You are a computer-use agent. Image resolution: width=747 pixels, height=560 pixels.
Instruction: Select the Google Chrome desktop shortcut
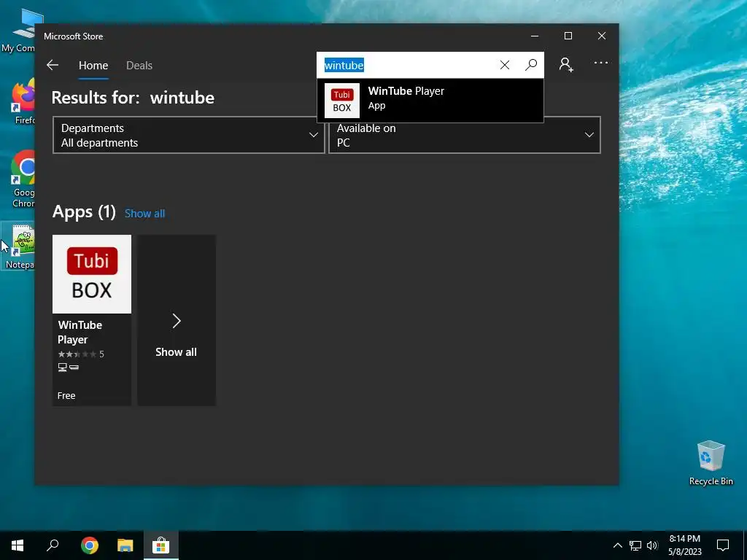pyautogui.click(x=21, y=179)
